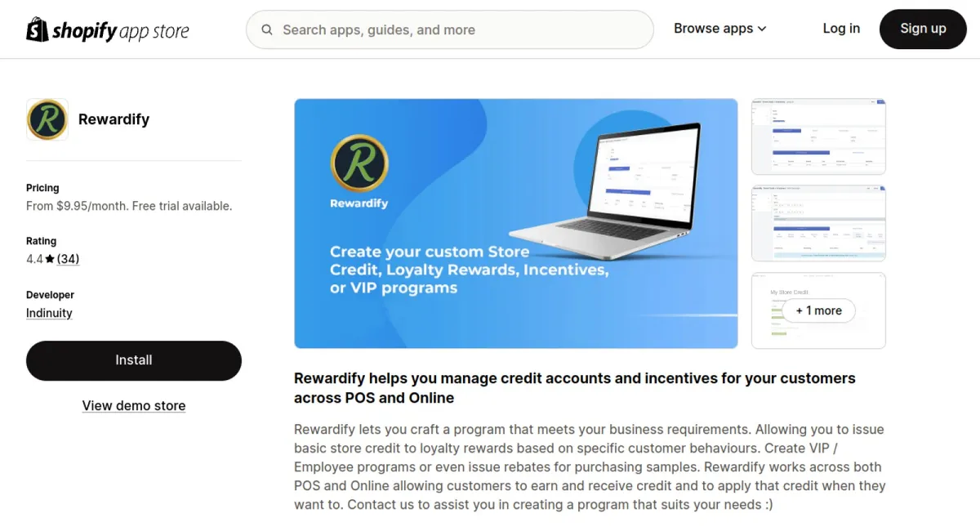Click the Rewardify logo in the banner
980x531 pixels.
[359, 163]
